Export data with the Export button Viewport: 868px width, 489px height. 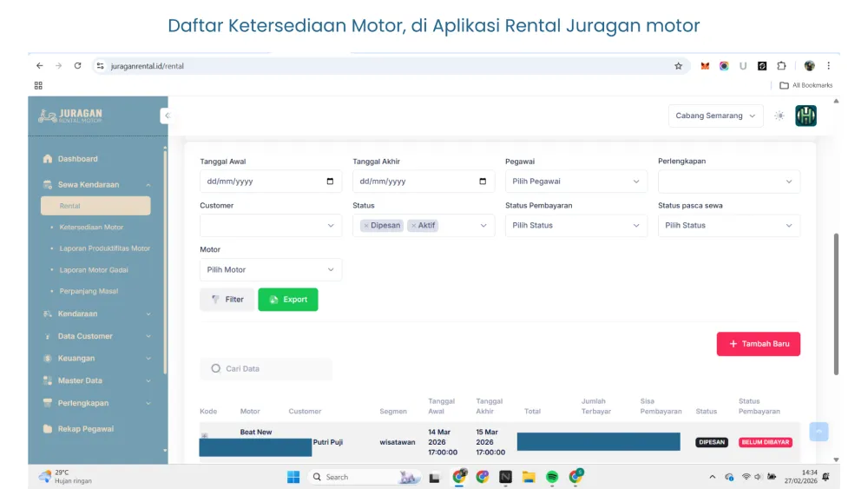(x=288, y=300)
